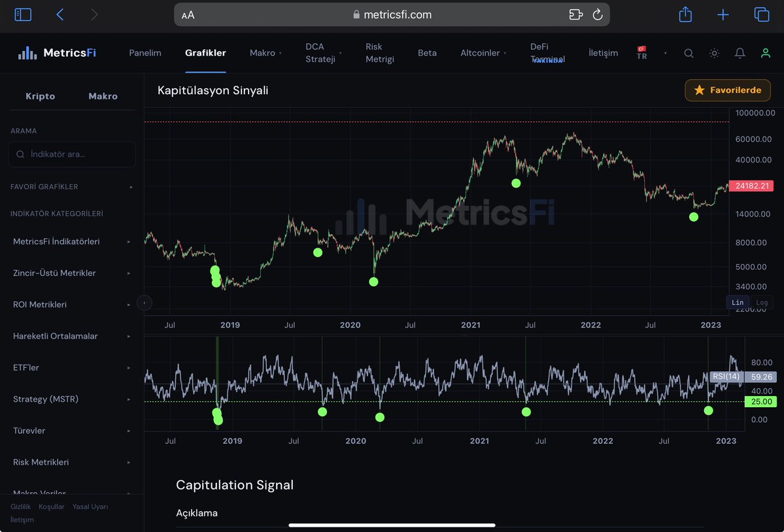Open the Beta nav item
Image resolution: width=784 pixels, height=532 pixels.
(427, 53)
